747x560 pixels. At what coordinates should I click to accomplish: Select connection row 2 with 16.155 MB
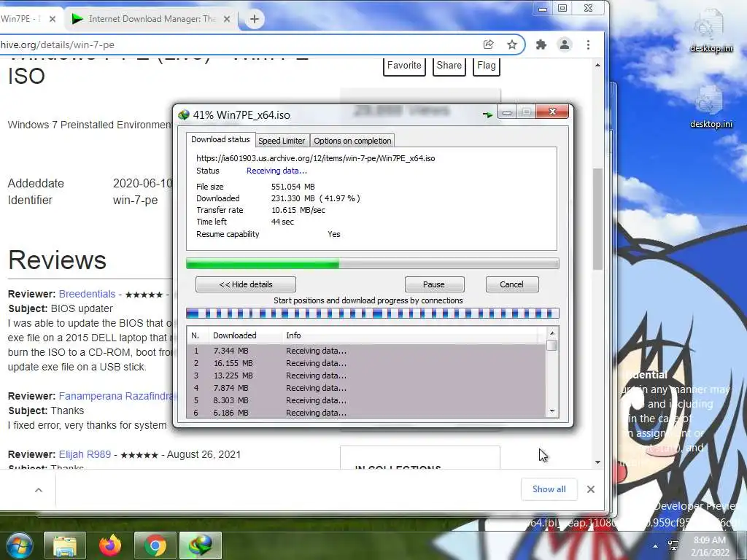tap(366, 363)
